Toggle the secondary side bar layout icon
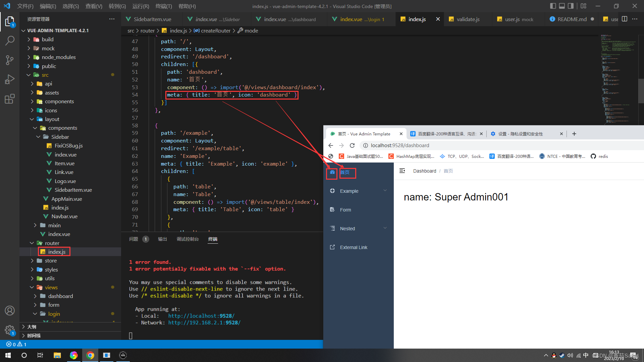The width and height of the screenshot is (644, 362). (x=571, y=6)
